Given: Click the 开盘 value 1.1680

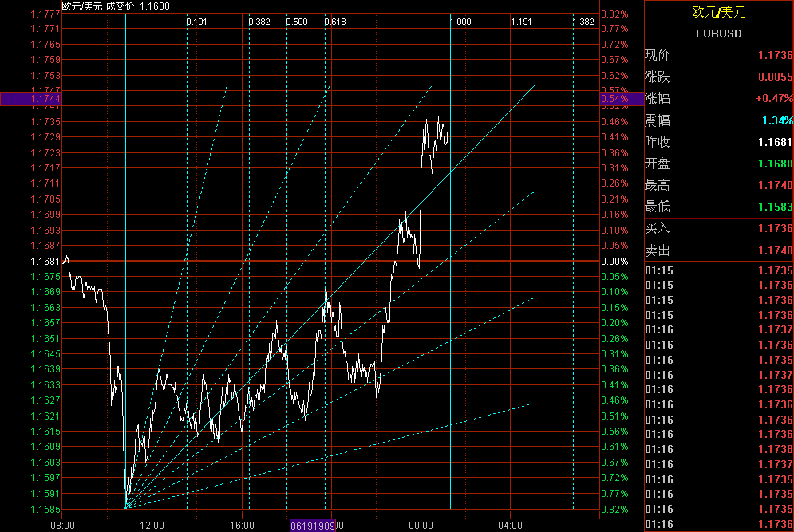Looking at the screenshot, I should [x=776, y=164].
